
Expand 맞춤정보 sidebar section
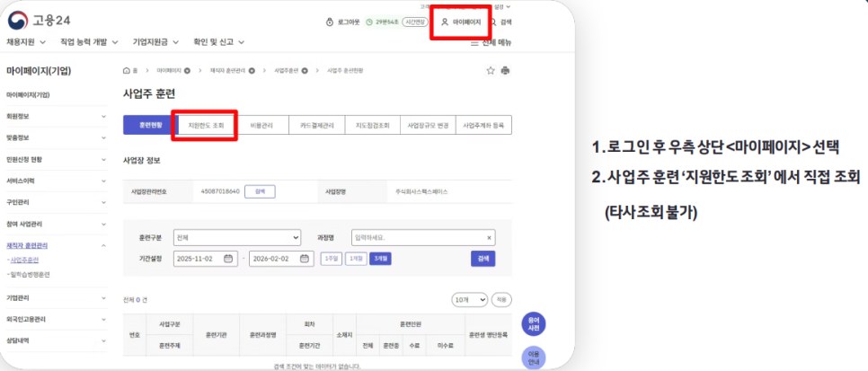point(57,137)
